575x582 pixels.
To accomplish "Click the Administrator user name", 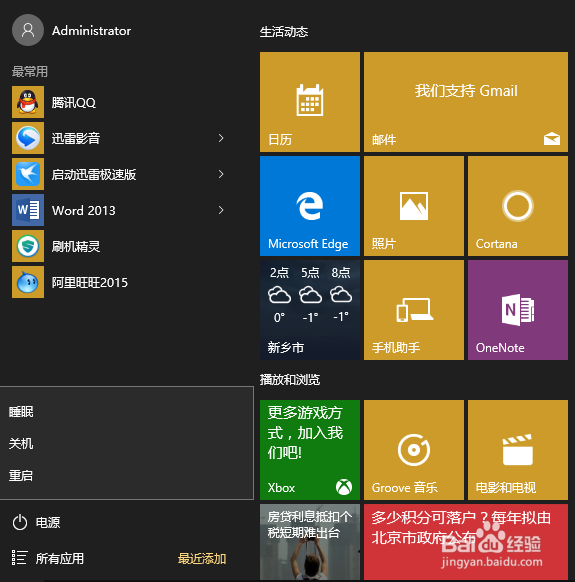I will 91,31.
